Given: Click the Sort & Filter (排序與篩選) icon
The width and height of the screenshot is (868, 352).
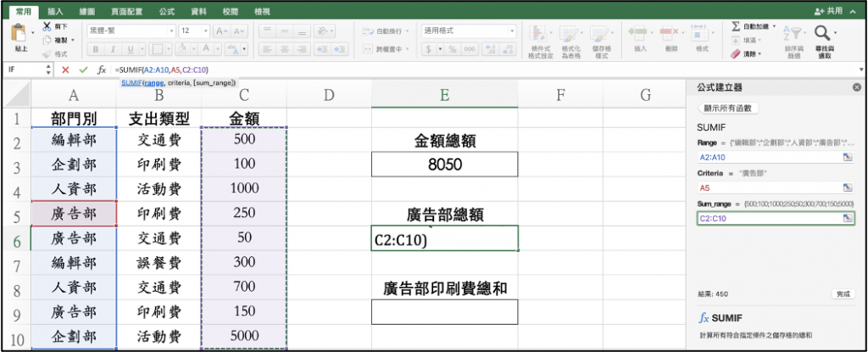Looking at the screenshot, I should click(x=793, y=34).
